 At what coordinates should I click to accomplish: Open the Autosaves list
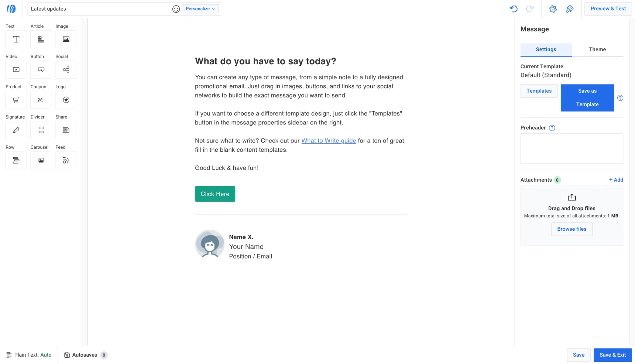coord(86,355)
